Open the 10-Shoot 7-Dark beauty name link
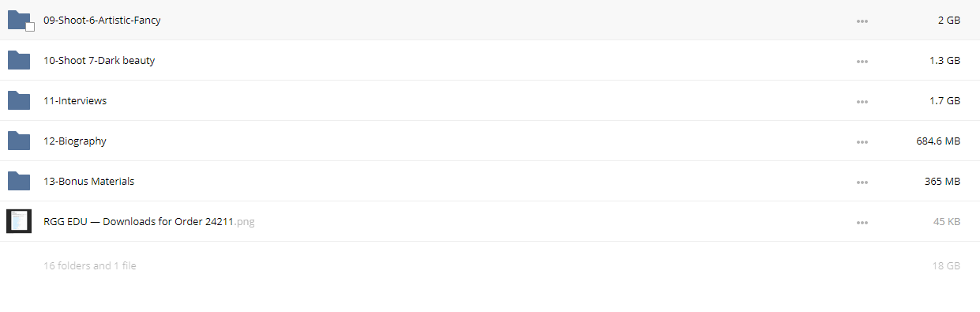The image size is (980, 312). coord(99,60)
